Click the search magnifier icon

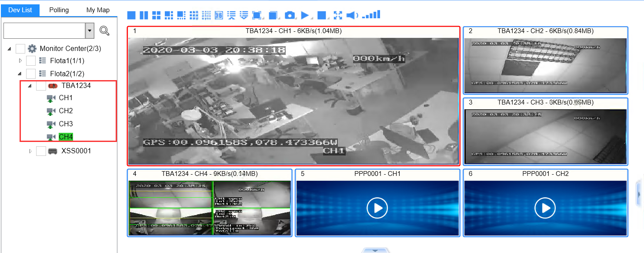coord(104,30)
